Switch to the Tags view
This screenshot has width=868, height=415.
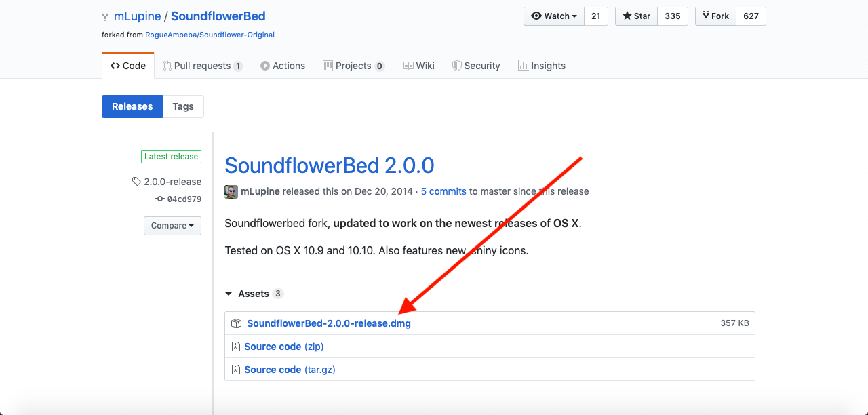point(183,106)
